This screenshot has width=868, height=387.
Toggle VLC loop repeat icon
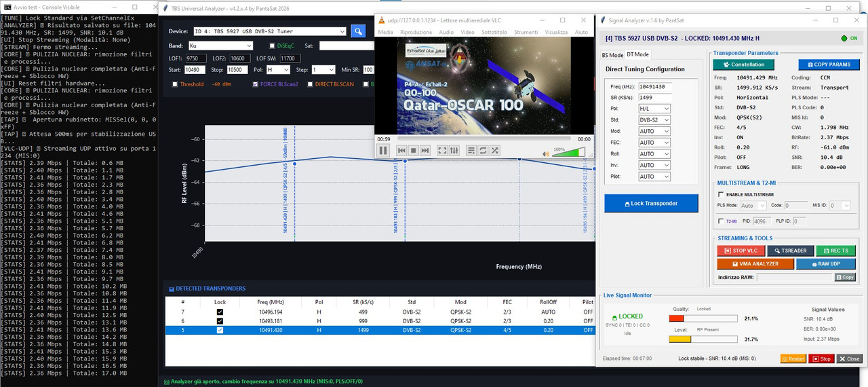pyautogui.click(x=483, y=150)
